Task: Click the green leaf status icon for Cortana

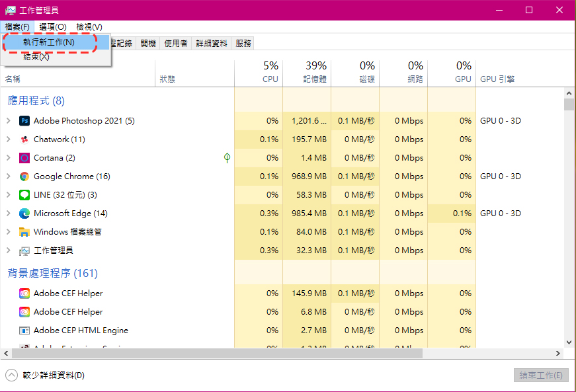Action: 227,158
